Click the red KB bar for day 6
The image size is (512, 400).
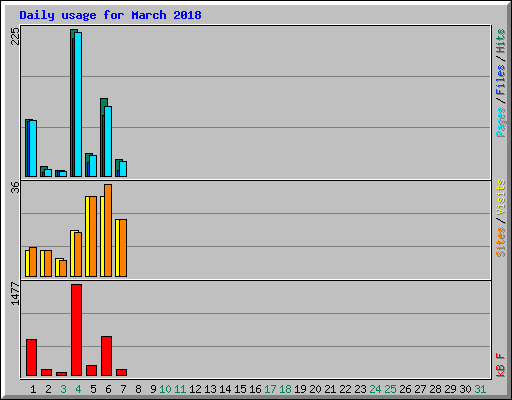(107, 356)
